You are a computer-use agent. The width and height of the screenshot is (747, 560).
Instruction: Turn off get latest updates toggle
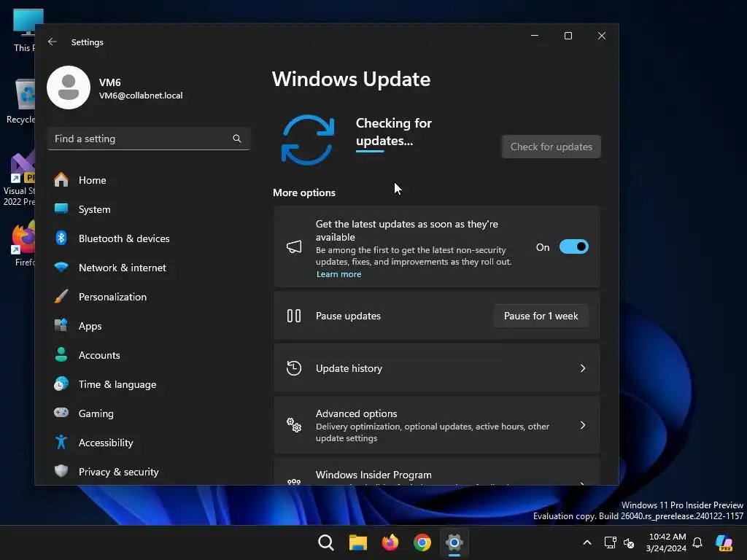point(573,246)
